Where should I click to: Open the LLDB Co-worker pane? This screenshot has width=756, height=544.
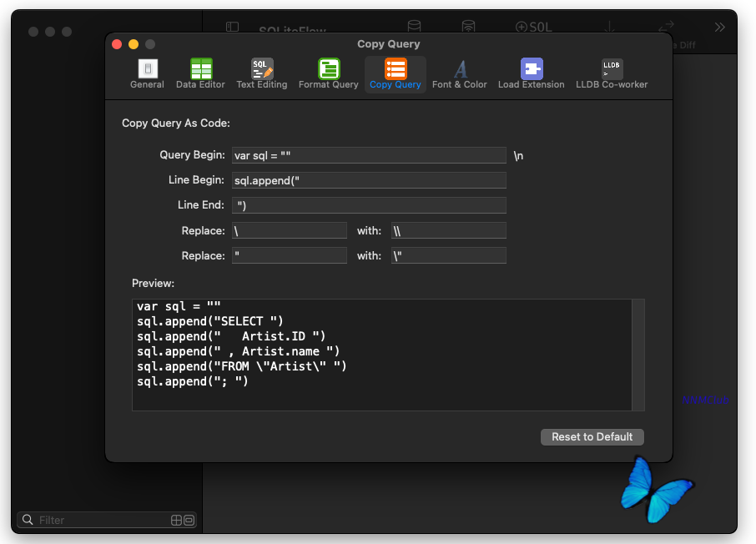pos(612,73)
